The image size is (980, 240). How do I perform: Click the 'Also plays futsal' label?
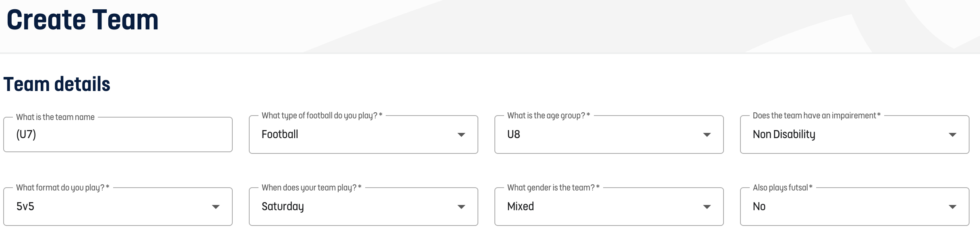782,188
